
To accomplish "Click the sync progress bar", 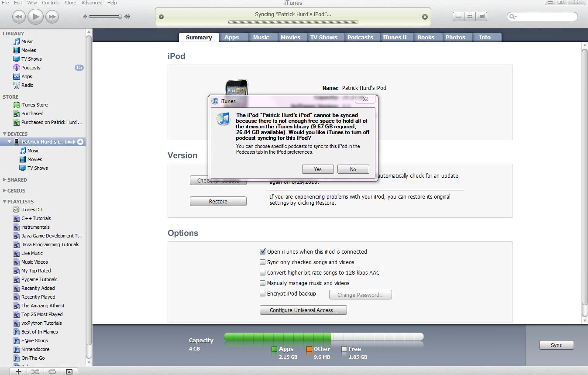I will (x=293, y=22).
